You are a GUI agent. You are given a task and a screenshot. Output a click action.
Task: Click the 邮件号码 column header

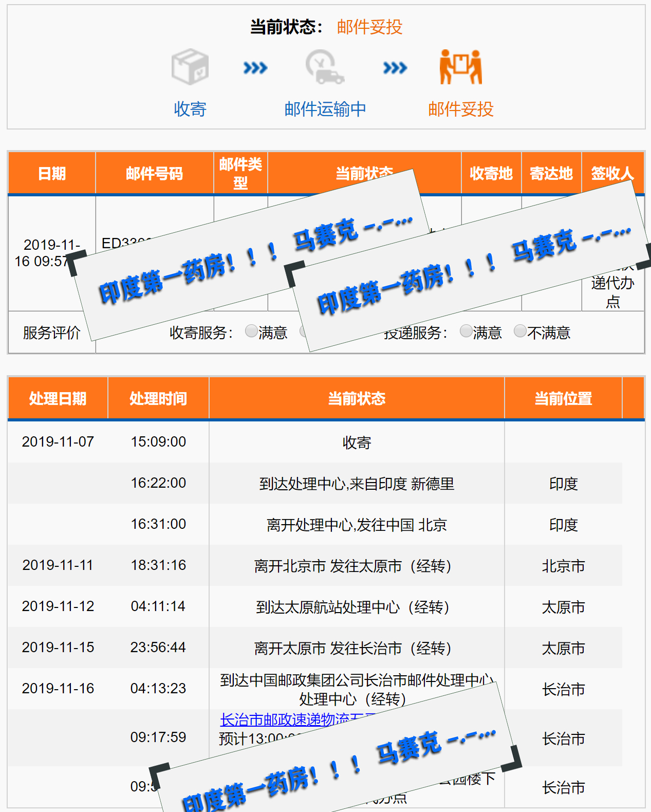(x=154, y=174)
